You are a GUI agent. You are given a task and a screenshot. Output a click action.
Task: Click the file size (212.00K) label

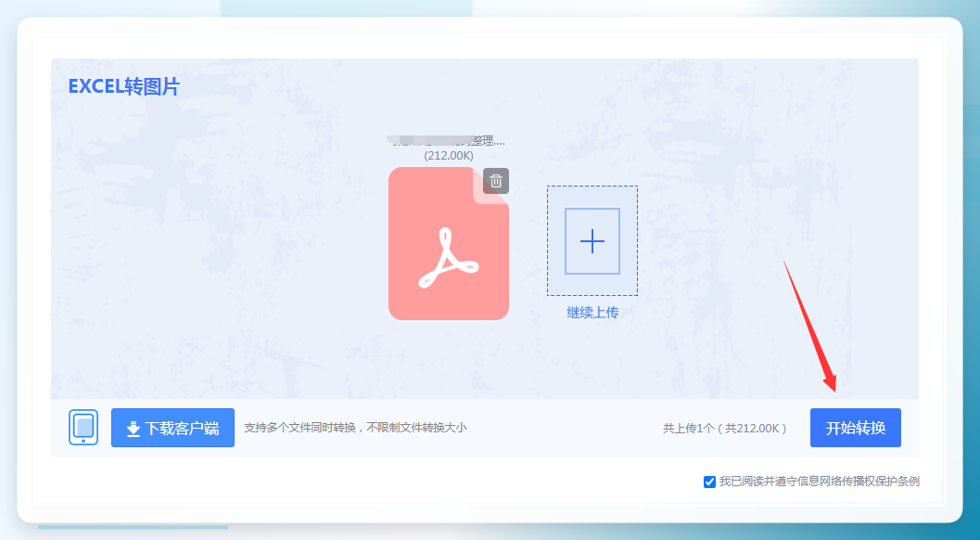[x=449, y=155]
